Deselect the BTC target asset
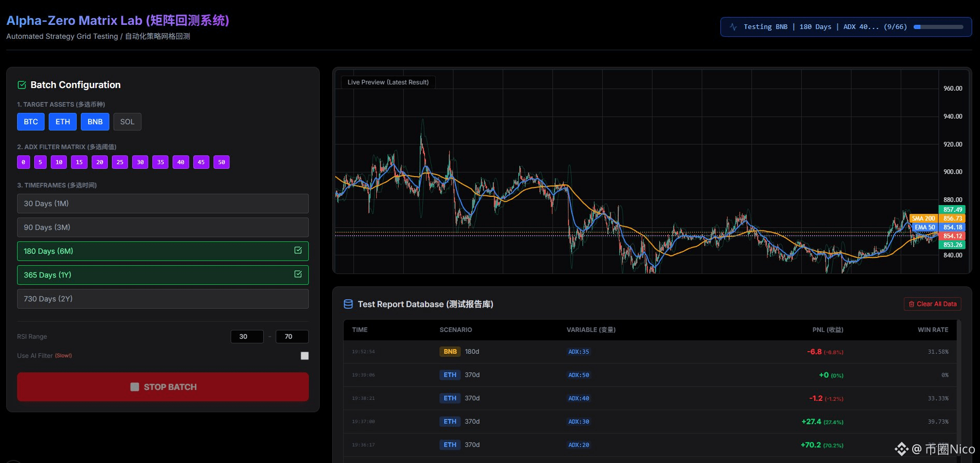This screenshot has height=463, width=980. coord(31,122)
